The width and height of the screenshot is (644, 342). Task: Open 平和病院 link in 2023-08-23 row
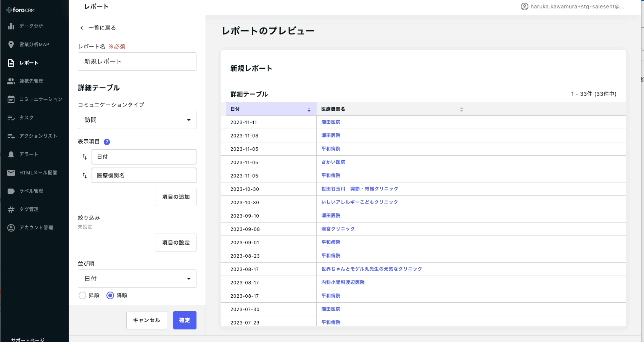point(331,256)
